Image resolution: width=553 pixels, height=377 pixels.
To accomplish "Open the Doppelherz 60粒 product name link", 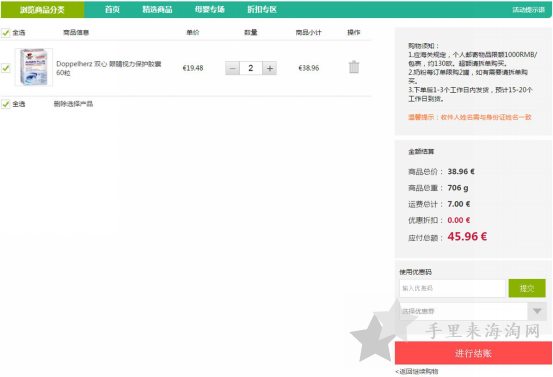I will point(109,68).
